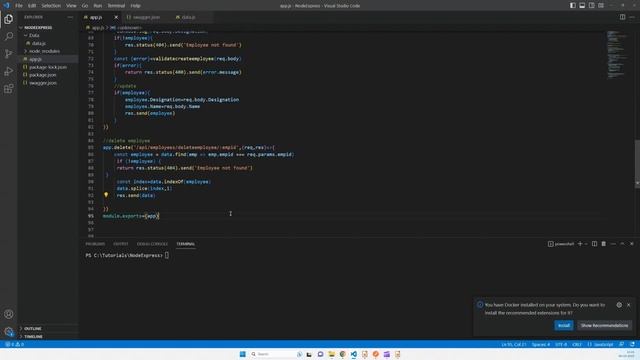This screenshot has width=640, height=360.
Task: Open Windows Start menu
Action: (242, 354)
